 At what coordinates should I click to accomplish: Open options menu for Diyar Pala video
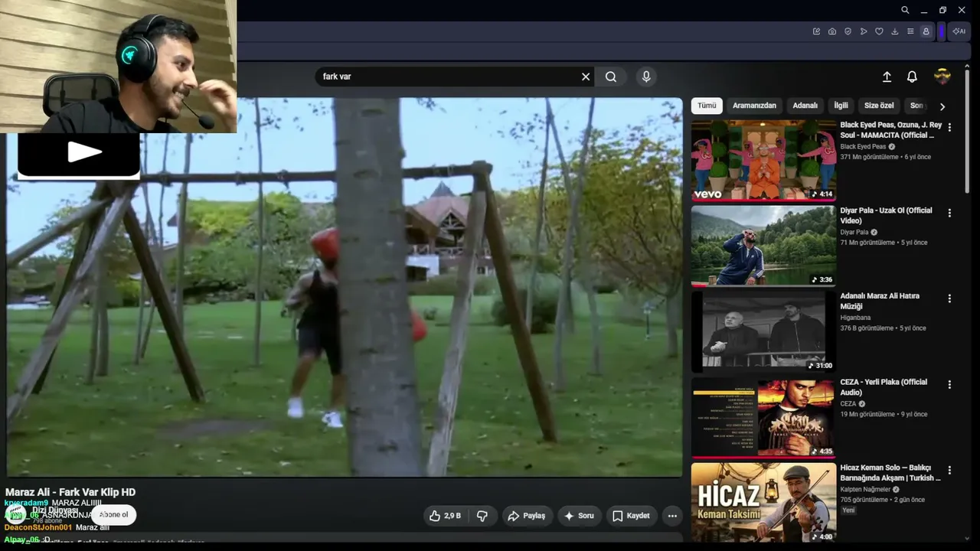pos(949,213)
